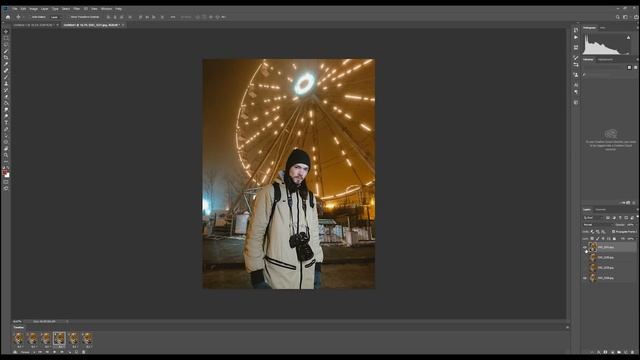This screenshot has height=360, width=640.
Task: Select the Hand tool
Action: (x=6, y=149)
